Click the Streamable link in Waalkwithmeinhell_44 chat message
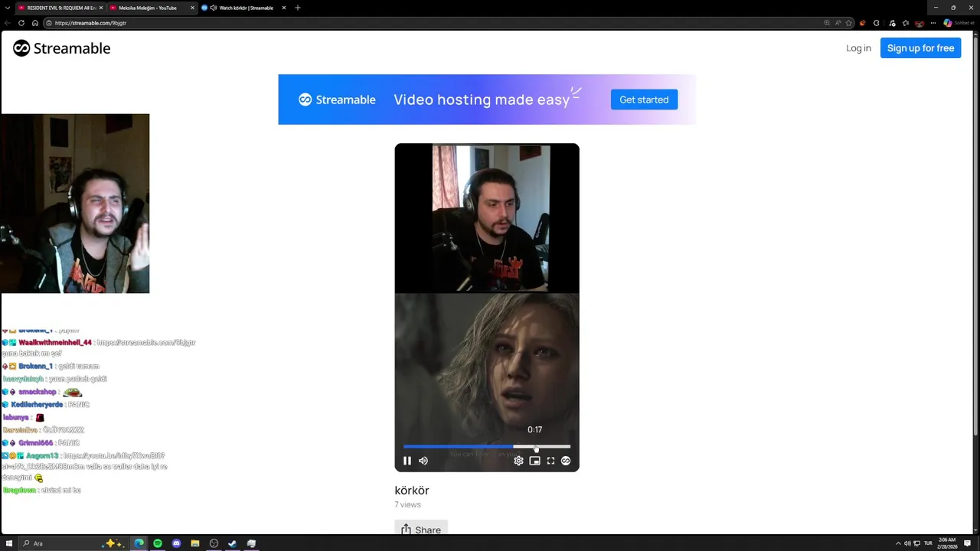 [x=146, y=343]
